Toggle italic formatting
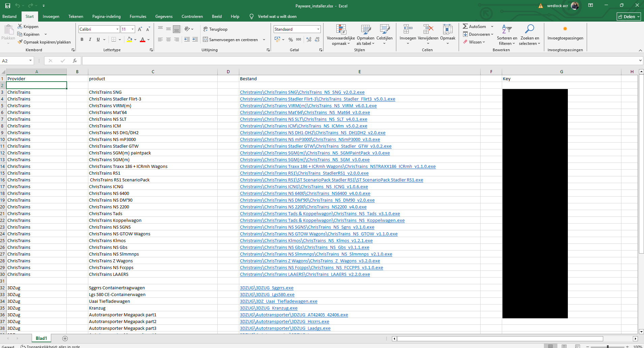644x348 pixels. pos(90,39)
